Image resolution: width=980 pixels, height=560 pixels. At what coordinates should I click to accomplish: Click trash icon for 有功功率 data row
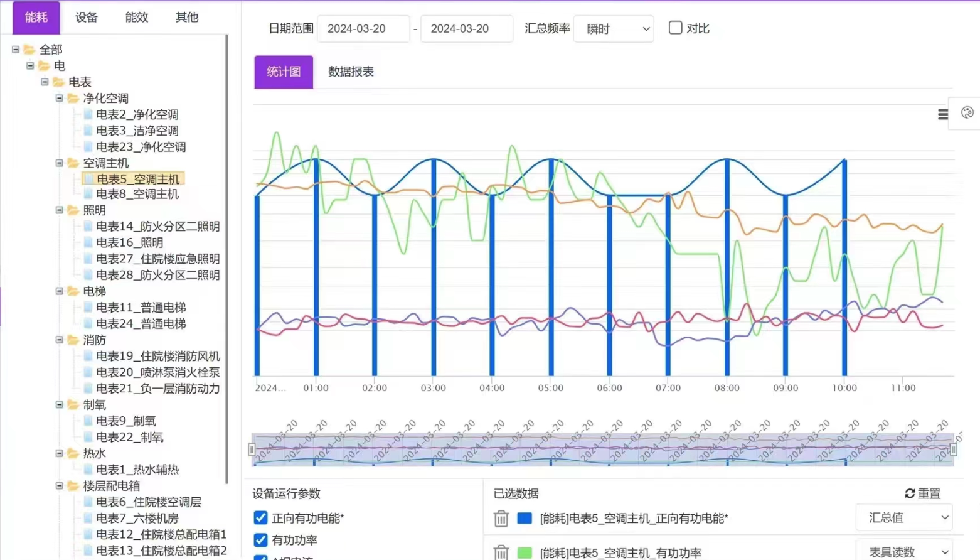pyautogui.click(x=501, y=552)
